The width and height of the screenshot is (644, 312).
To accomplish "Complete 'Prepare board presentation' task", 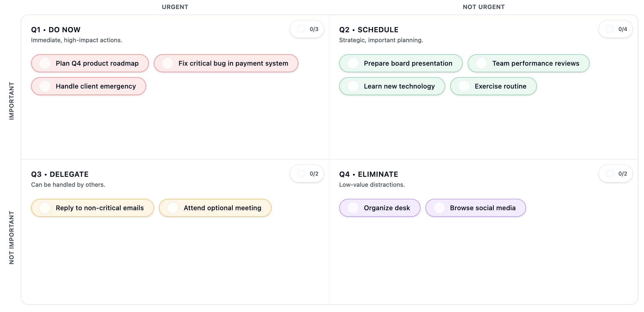I will point(353,63).
